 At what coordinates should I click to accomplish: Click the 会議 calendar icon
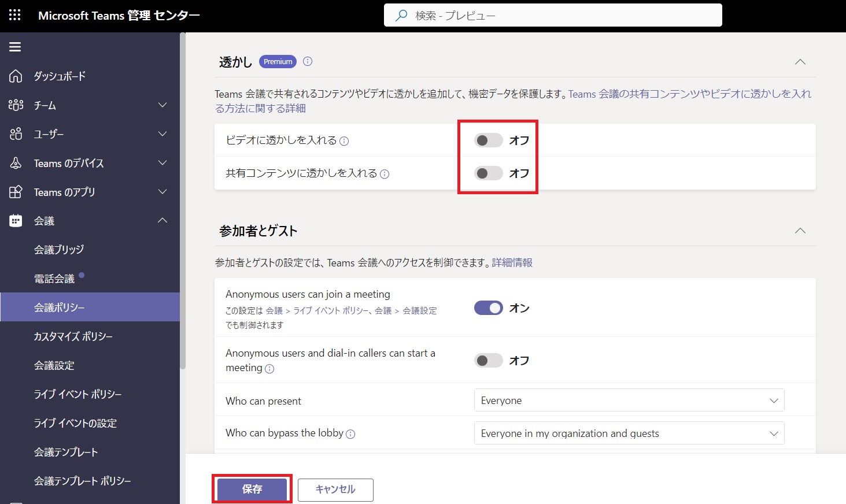click(x=16, y=221)
